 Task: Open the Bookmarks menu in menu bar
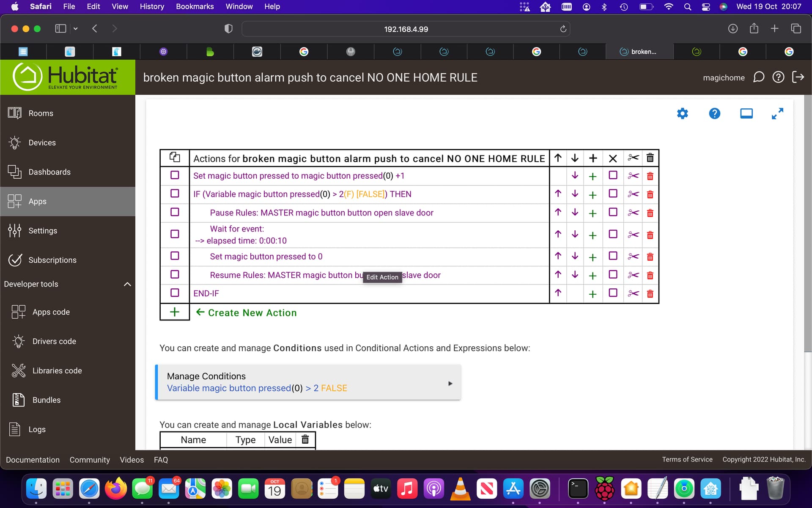click(195, 6)
